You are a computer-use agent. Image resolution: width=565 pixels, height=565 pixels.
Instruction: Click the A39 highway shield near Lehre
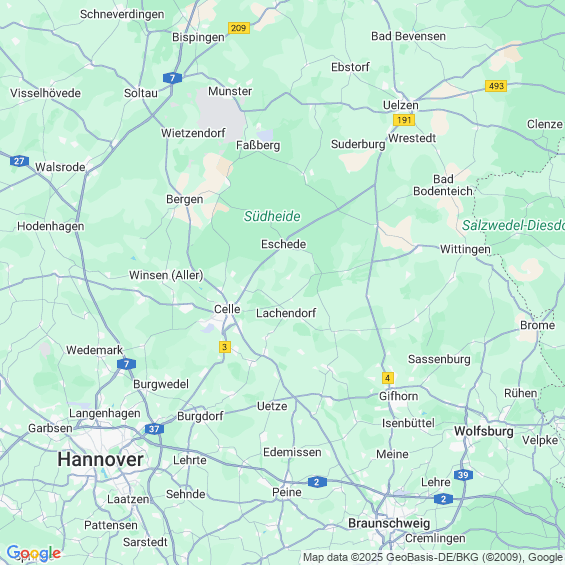463,475
